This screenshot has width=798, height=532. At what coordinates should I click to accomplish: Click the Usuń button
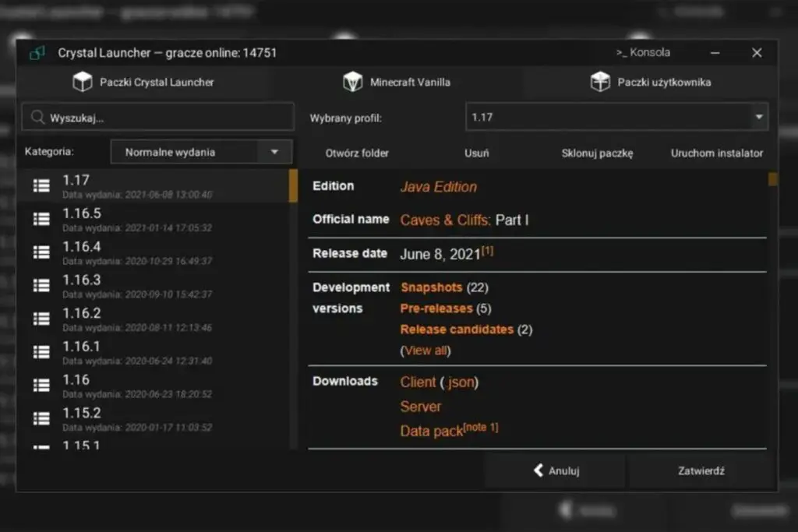pyautogui.click(x=476, y=153)
